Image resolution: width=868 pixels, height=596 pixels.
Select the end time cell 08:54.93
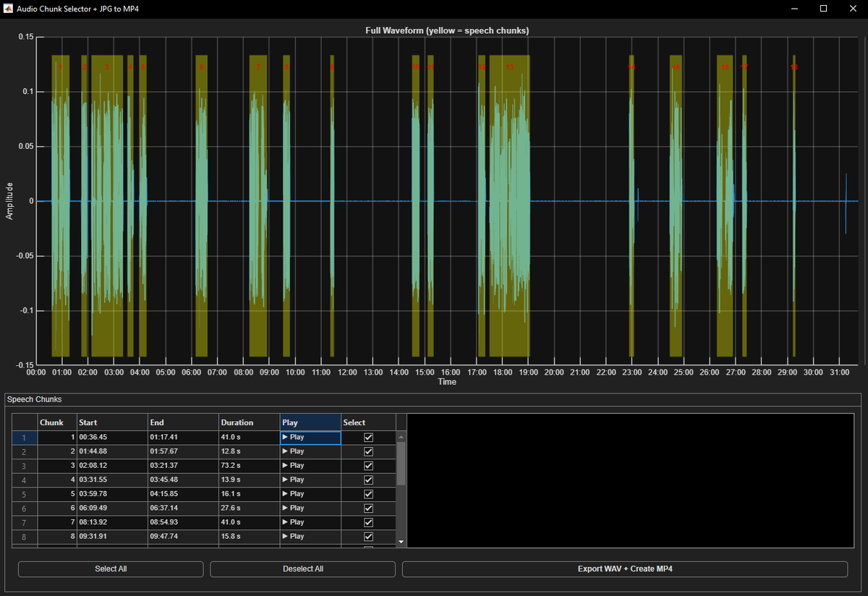[183, 522]
